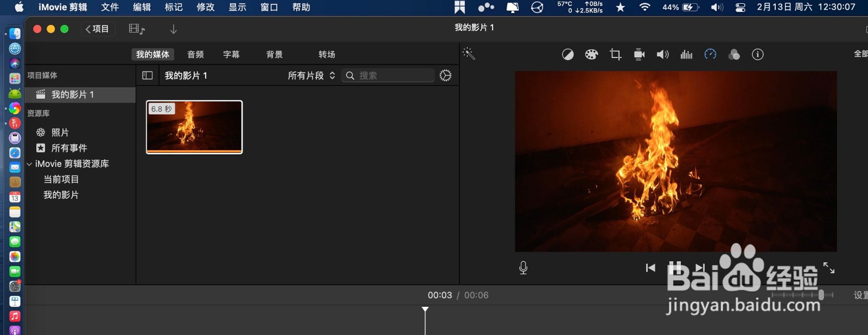Show the clip information inspector
This screenshot has width=868, height=335.
click(758, 54)
